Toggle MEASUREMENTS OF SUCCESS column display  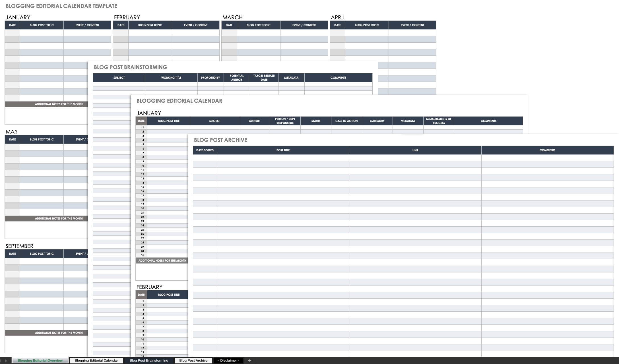[x=439, y=121]
